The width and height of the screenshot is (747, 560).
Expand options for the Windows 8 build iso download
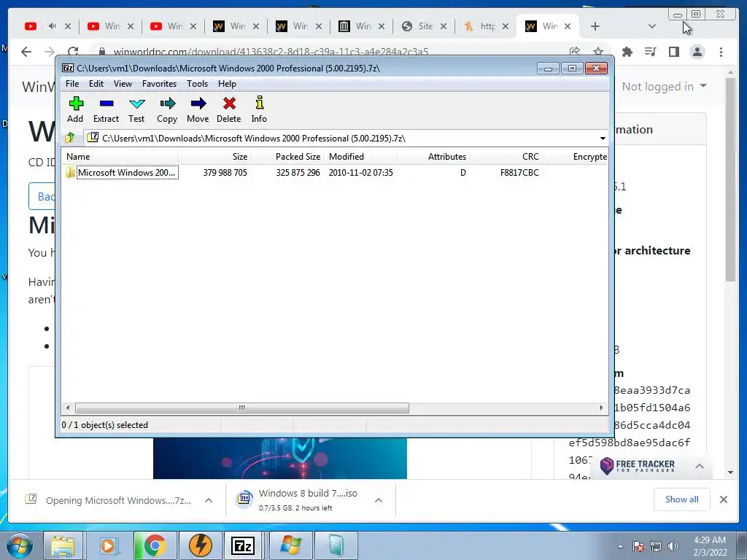coord(379,500)
